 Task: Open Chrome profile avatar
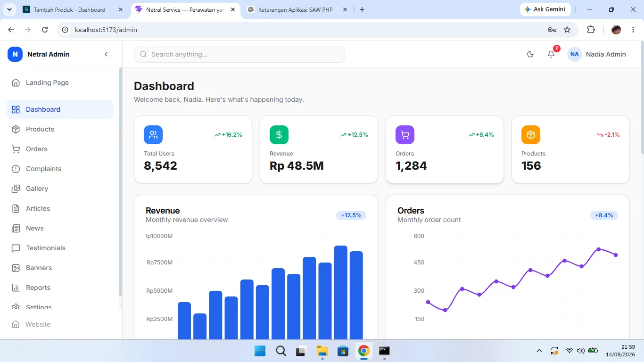(x=616, y=30)
